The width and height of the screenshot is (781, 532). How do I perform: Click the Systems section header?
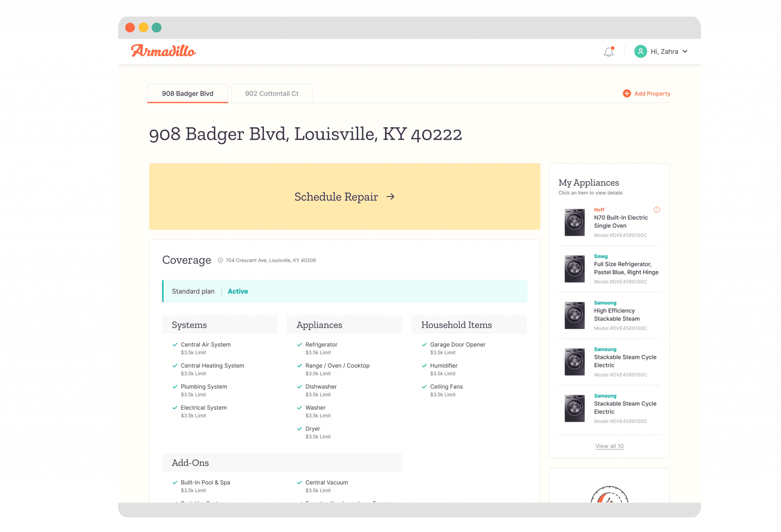tap(220, 325)
